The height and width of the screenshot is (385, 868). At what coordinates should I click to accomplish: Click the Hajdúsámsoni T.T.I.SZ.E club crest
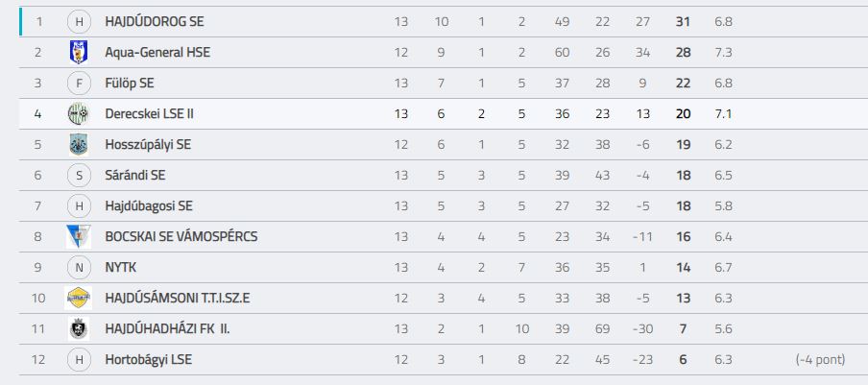pos(79,299)
